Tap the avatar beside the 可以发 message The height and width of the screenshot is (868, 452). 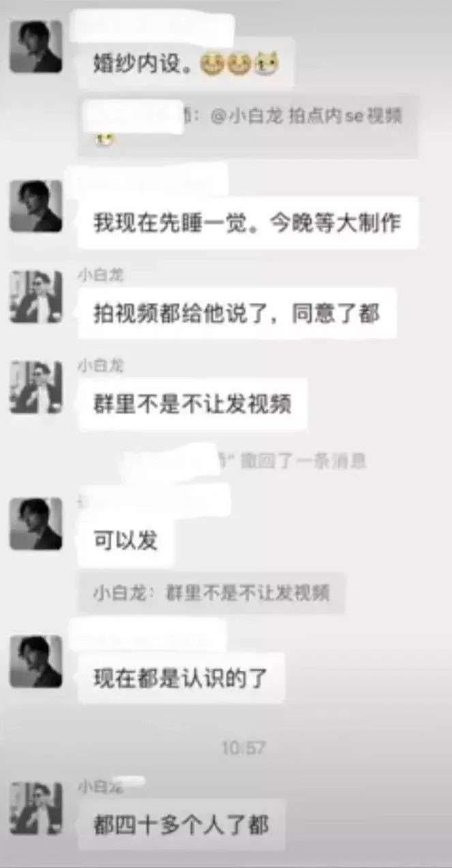(x=36, y=524)
